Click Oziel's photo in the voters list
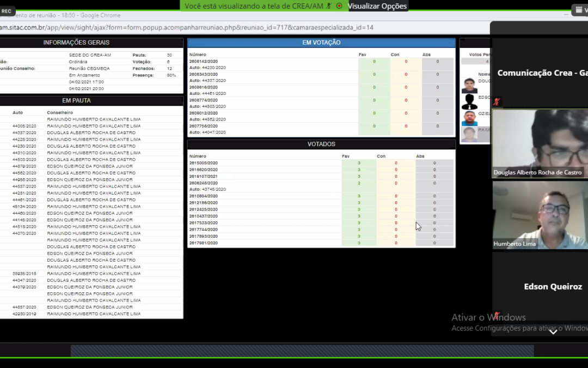This screenshot has height=368, width=588. tap(469, 118)
